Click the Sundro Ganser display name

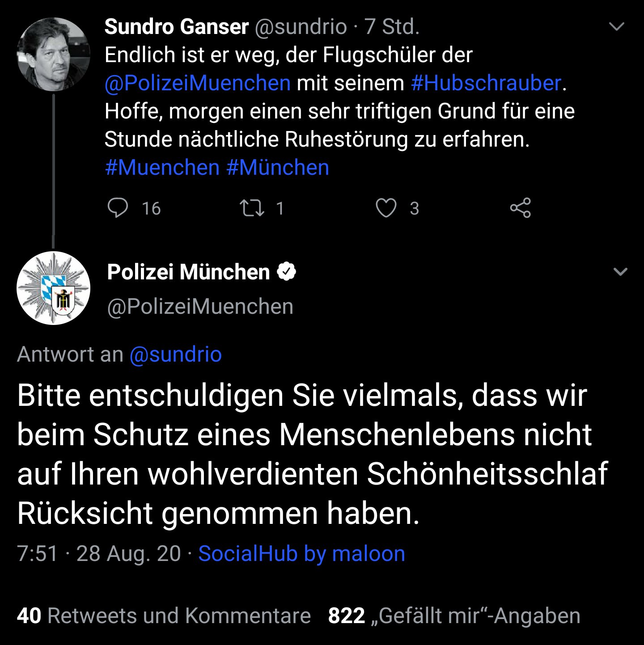pos(176,27)
